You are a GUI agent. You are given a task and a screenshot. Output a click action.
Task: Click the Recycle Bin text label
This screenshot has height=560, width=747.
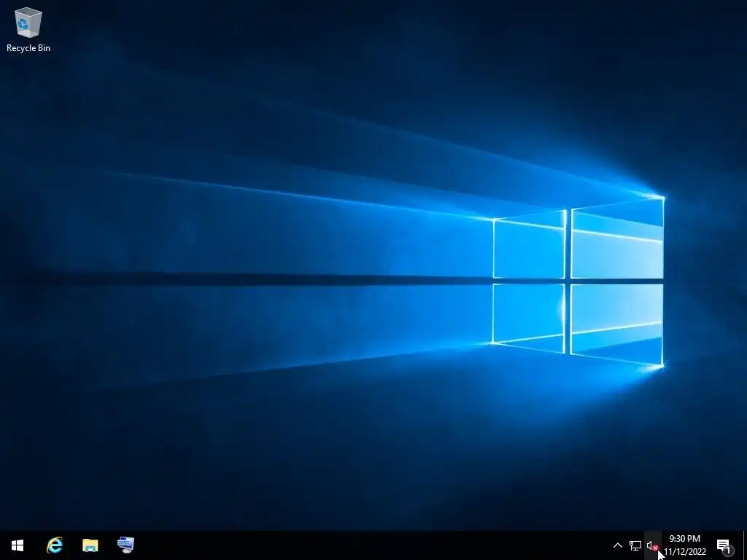click(x=28, y=48)
